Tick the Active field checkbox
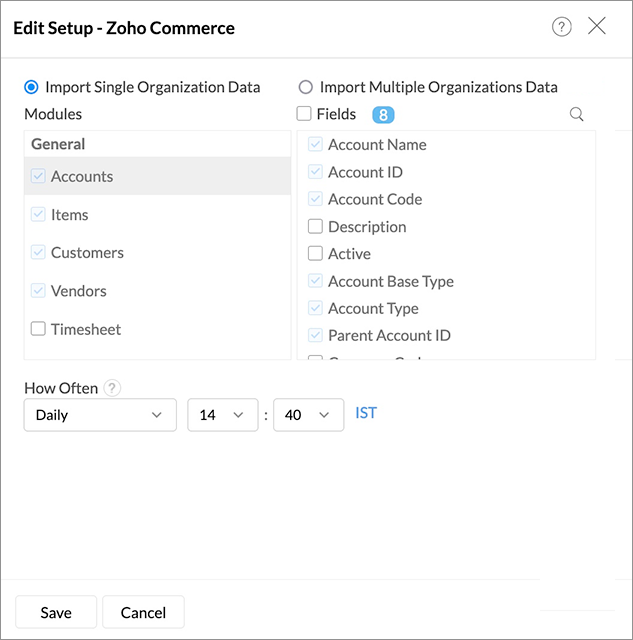The height and width of the screenshot is (640, 633). coord(316,254)
